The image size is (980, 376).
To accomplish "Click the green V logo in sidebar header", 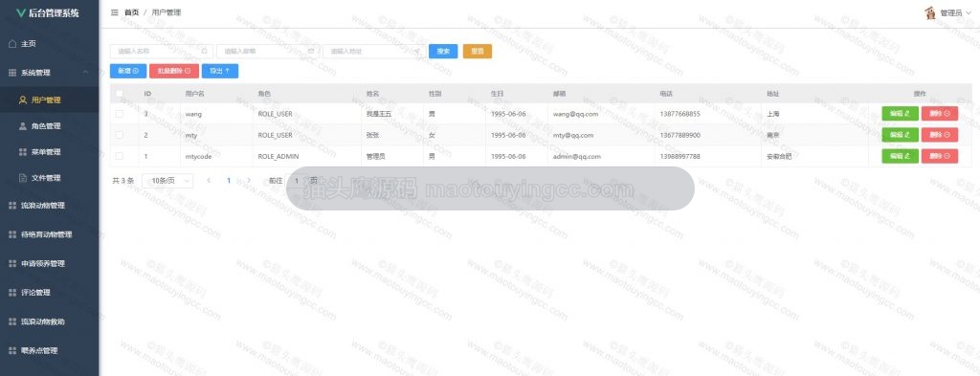I will (x=21, y=13).
